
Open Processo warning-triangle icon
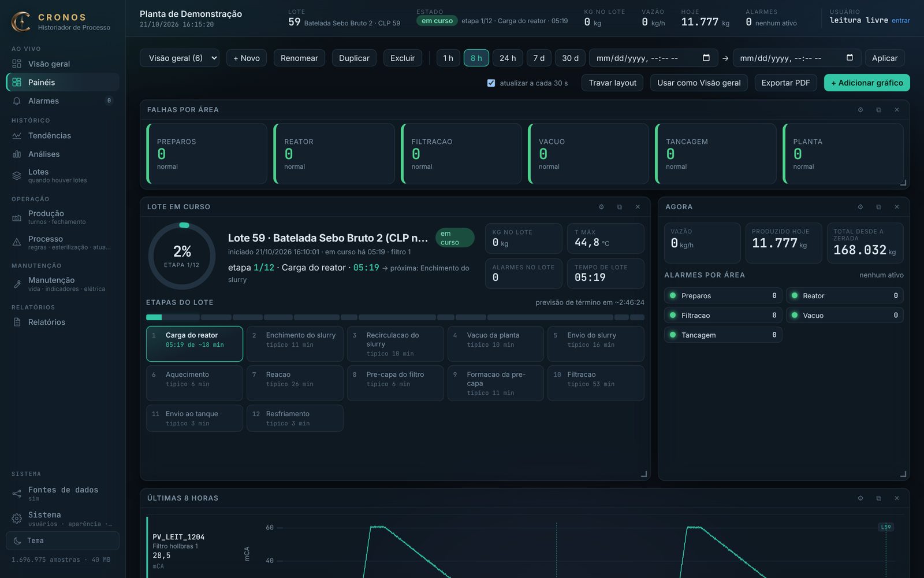pyautogui.click(x=17, y=243)
